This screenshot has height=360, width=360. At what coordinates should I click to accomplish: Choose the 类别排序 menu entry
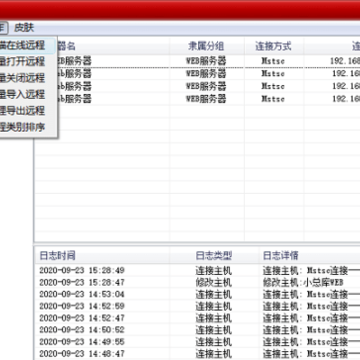[23, 127]
